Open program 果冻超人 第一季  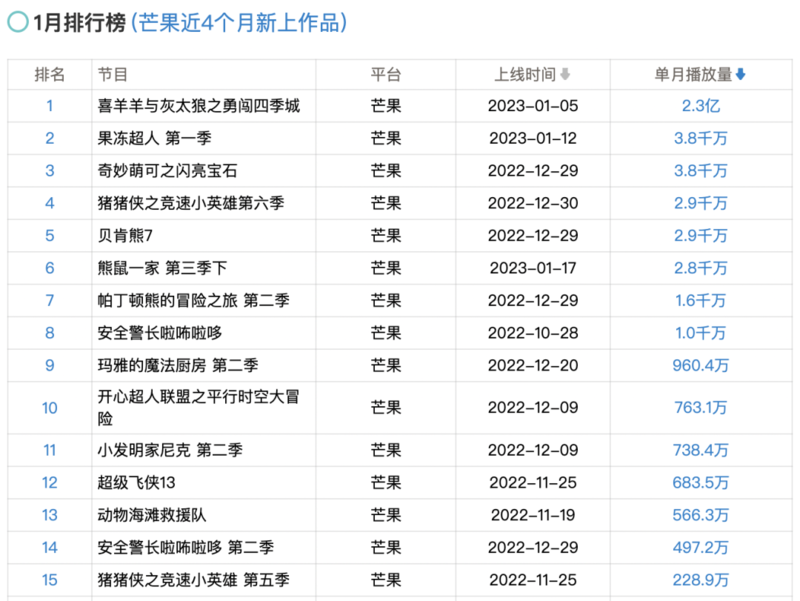pos(154,138)
